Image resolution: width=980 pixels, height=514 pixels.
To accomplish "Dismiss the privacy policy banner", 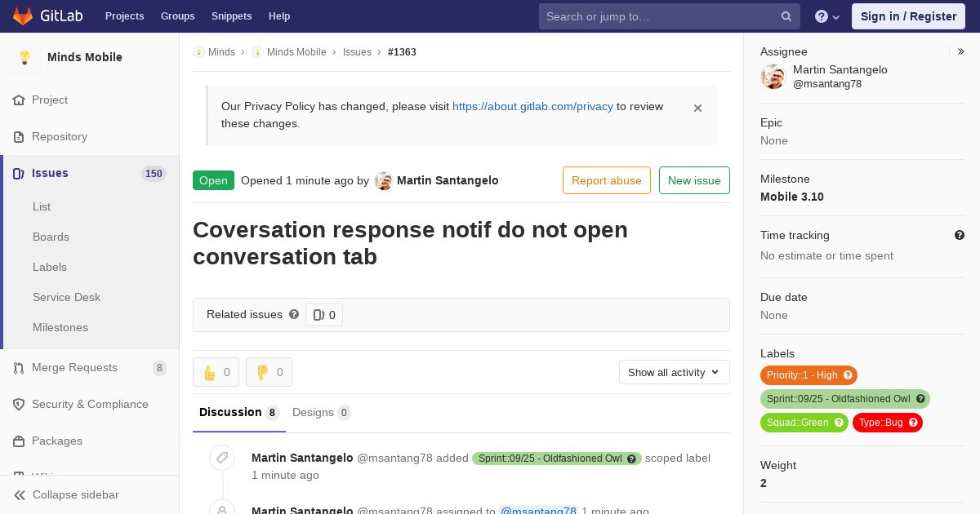I will 697,108.
